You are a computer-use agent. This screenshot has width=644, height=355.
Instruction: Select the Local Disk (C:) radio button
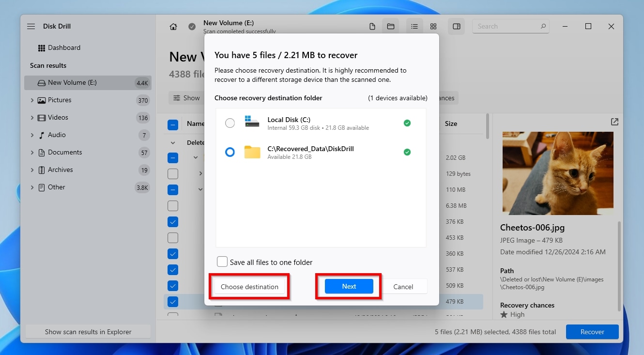(230, 123)
